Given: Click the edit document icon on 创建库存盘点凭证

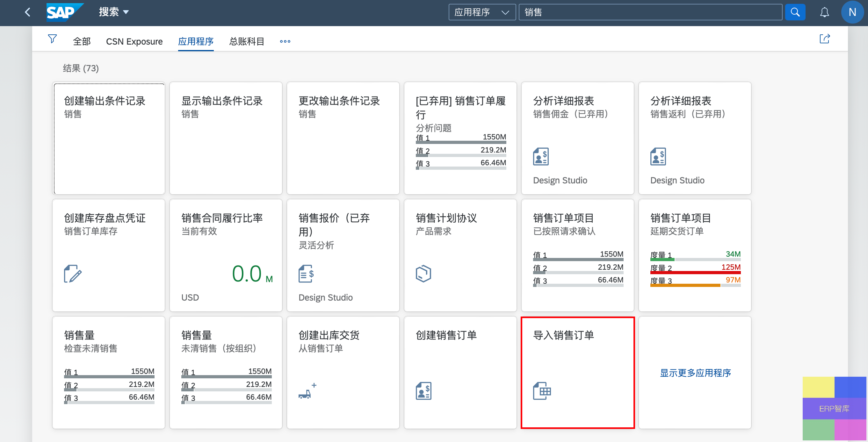Looking at the screenshot, I should (x=72, y=274).
